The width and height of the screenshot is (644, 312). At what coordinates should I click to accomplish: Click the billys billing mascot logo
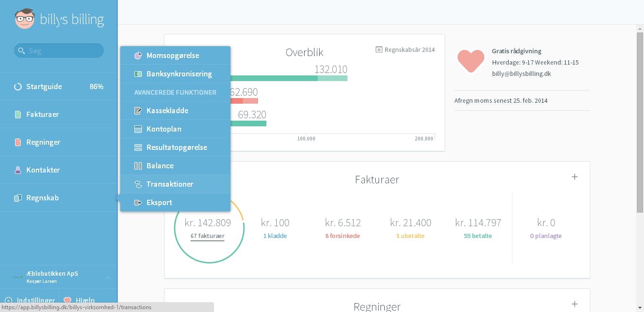(x=25, y=19)
